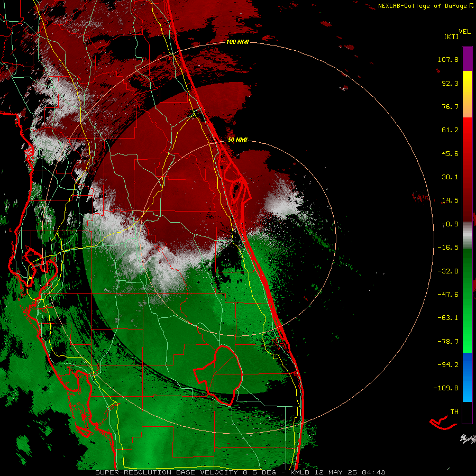Pick the black TH segment of the color bar
Image resolution: width=476 pixels, height=476 pixels.
[x=467, y=412]
